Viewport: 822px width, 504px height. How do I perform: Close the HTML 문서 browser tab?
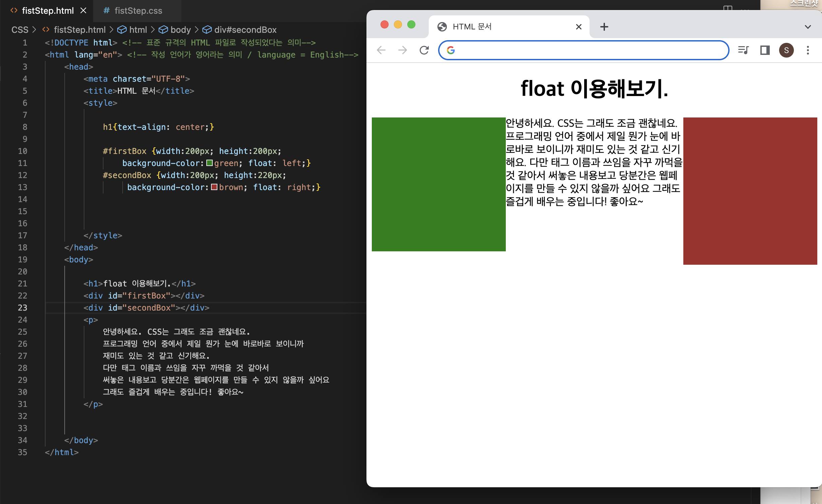(578, 27)
